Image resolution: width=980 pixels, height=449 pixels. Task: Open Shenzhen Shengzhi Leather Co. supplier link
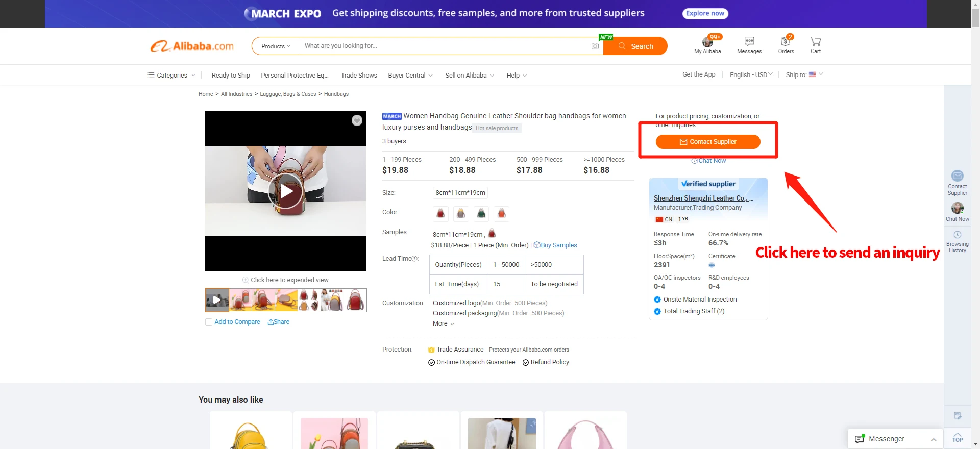point(703,198)
